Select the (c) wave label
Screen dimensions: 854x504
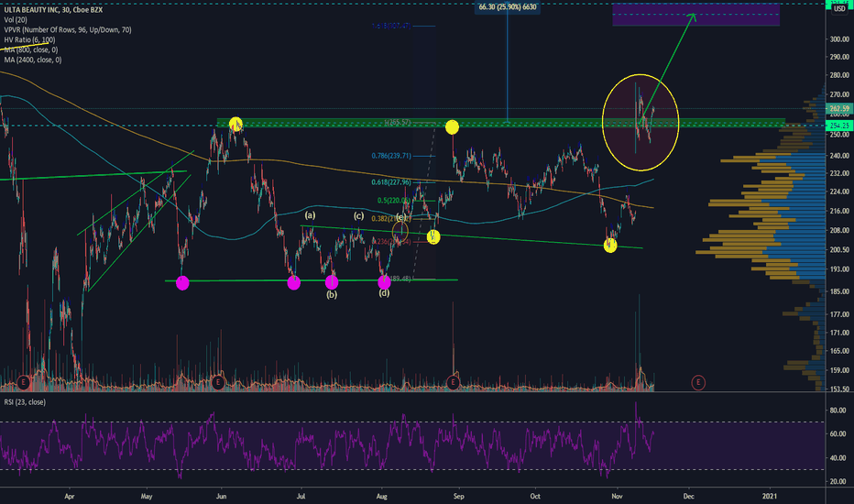(x=358, y=215)
